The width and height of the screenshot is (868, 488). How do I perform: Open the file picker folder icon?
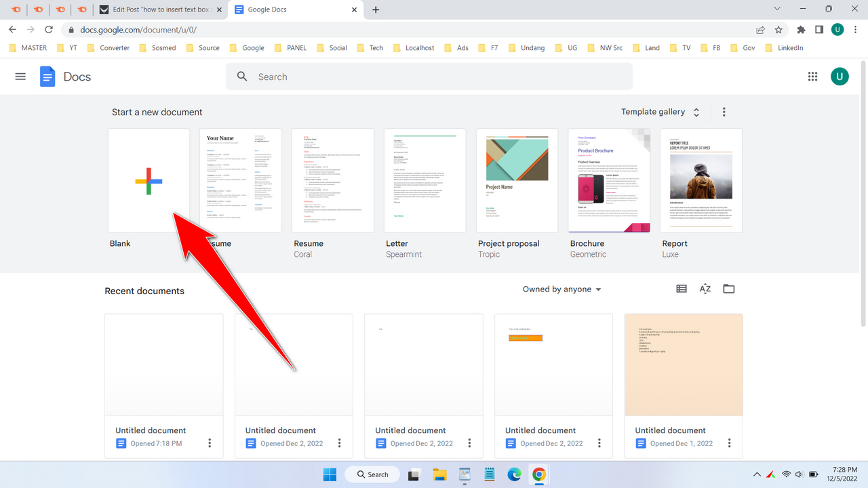click(x=728, y=289)
